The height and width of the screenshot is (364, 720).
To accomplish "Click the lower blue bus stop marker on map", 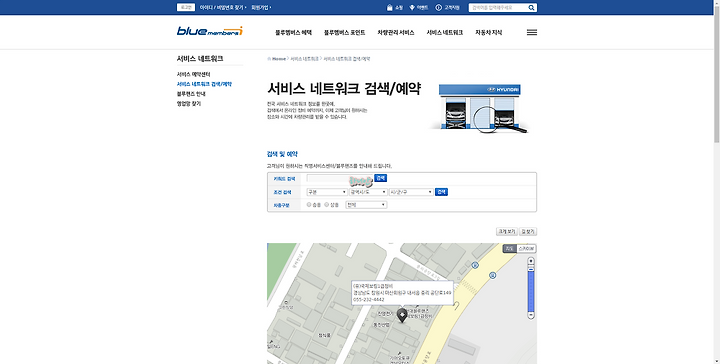I will click(493, 275).
